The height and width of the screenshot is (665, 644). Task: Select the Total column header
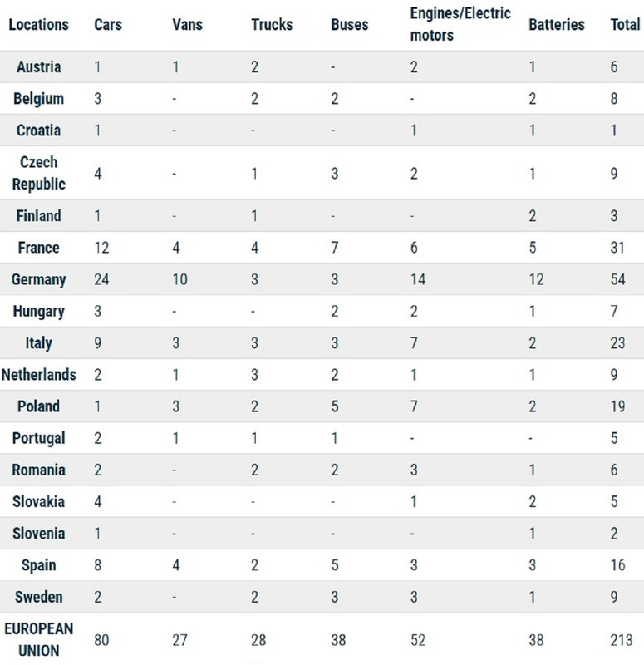pos(625,25)
